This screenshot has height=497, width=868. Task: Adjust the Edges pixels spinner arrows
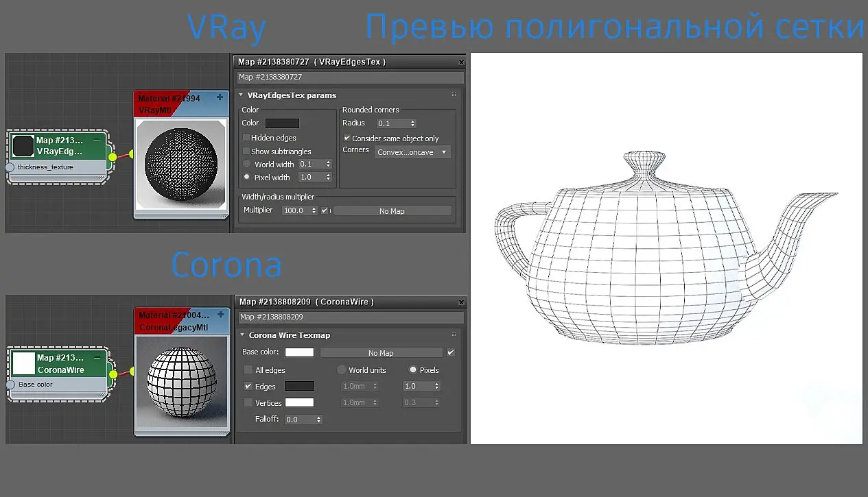click(x=436, y=386)
